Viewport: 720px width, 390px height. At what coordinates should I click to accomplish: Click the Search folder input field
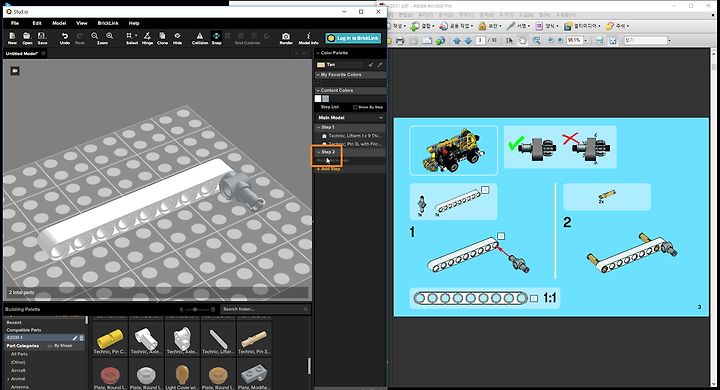coord(265,309)
